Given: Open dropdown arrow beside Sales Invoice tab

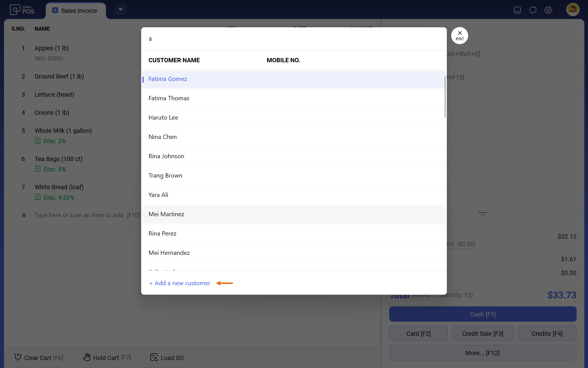Looking at the screenshot, I should (x=121, y=10).
